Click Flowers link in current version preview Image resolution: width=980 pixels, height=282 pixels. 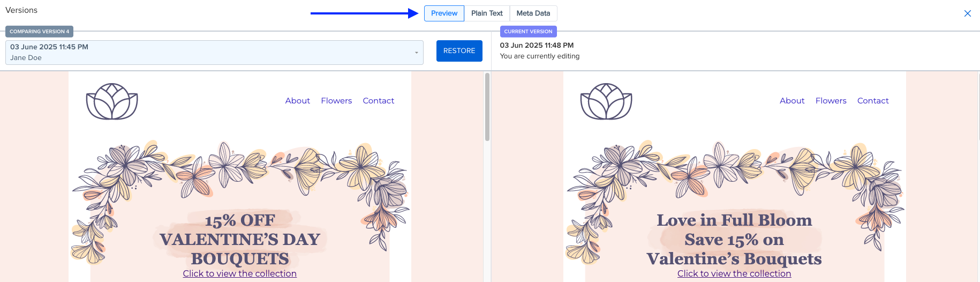coord(831,101)
